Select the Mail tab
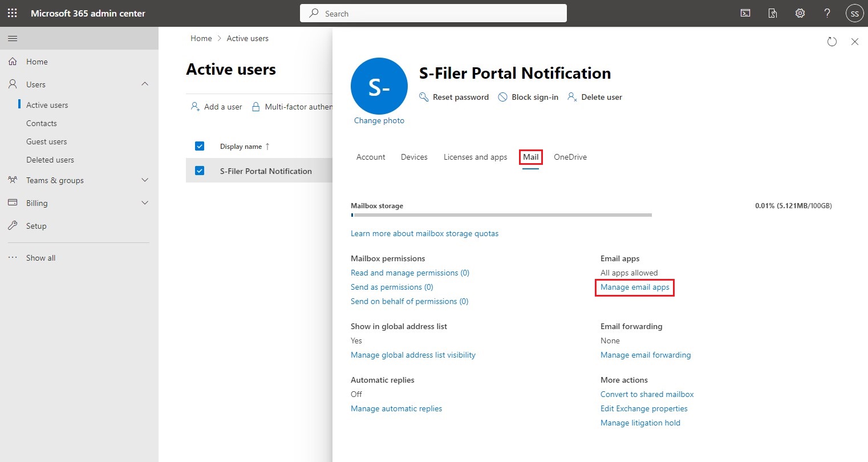Viewport: 868px width, 462px height. click(x=530, y=157)
